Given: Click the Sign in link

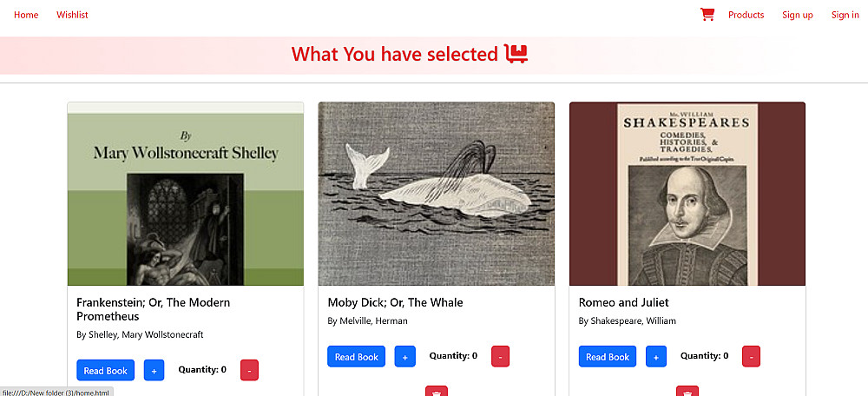Looking at the screenshot, I should click(x=845, y=15).
